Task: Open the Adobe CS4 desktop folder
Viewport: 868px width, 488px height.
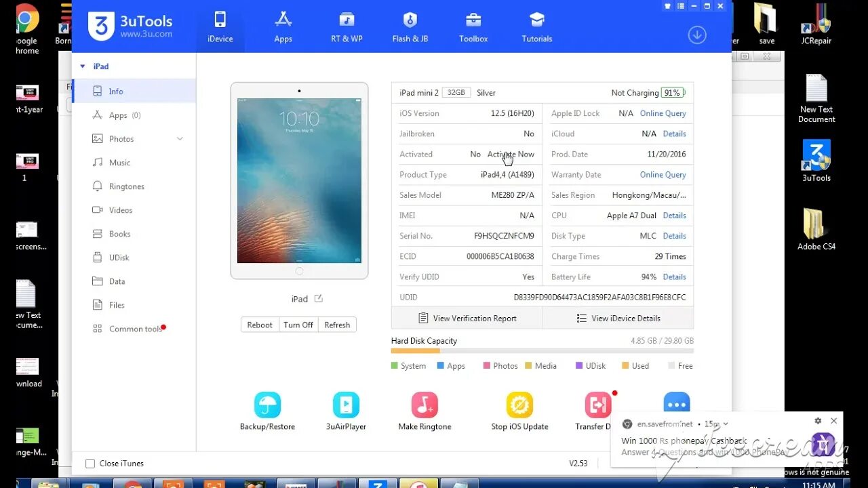Action: pyautogui.click(x=816, y=229)
